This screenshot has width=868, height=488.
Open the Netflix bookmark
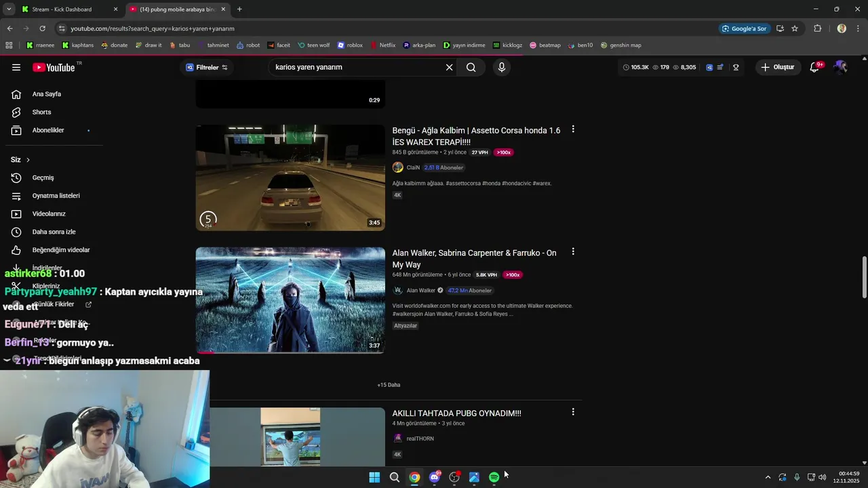pyautogui.click(x=382, y=45)
